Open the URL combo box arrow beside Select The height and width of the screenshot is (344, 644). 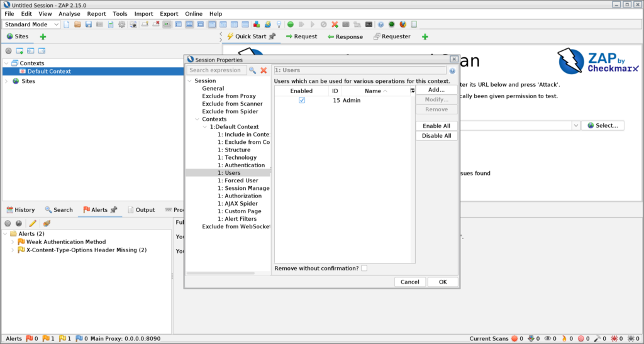tap(576, 126)
